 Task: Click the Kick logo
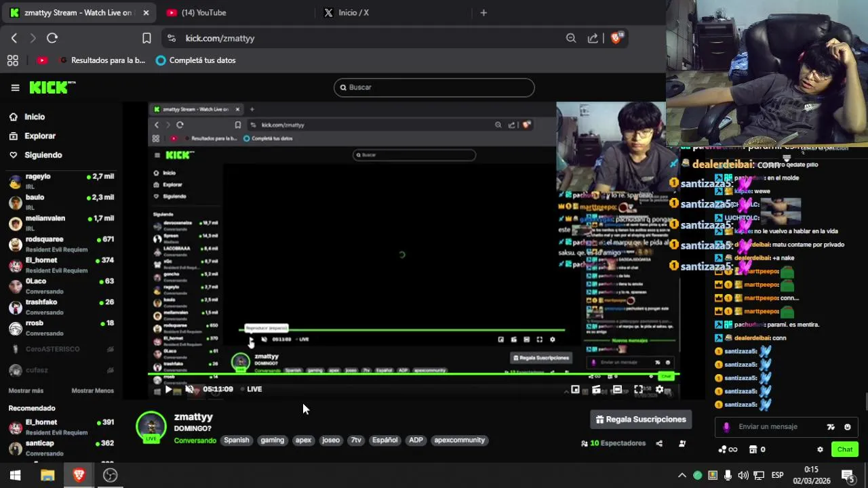click(x=52, y=87)
